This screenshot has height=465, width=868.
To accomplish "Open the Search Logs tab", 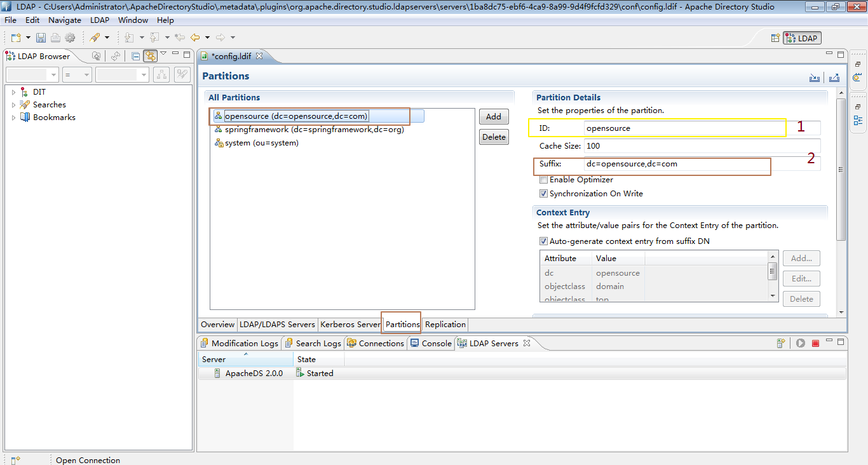I will [313, 343].
